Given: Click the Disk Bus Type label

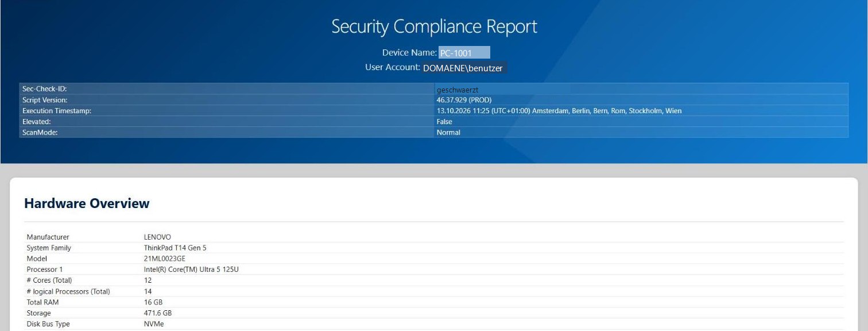Looking at the screenshot, I should (47, 324).
